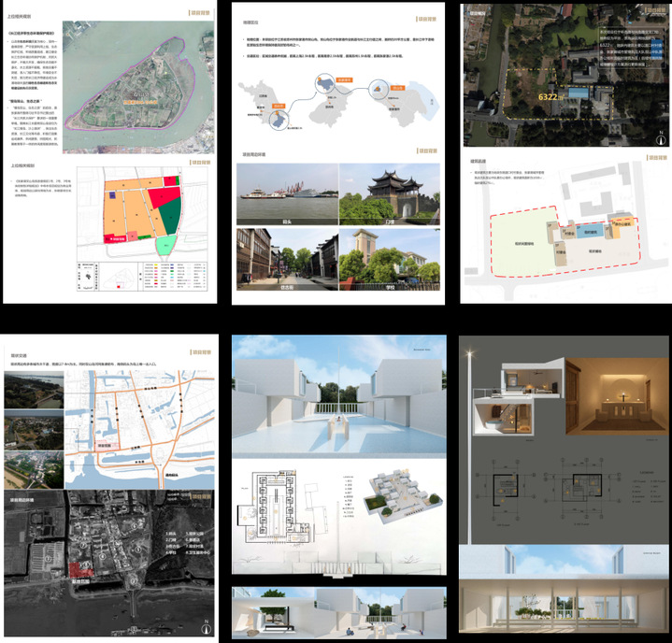Click circled marker 2 on the black-and-white satellite map
This screenshot has height=643, width=672.
click(135, 581)
